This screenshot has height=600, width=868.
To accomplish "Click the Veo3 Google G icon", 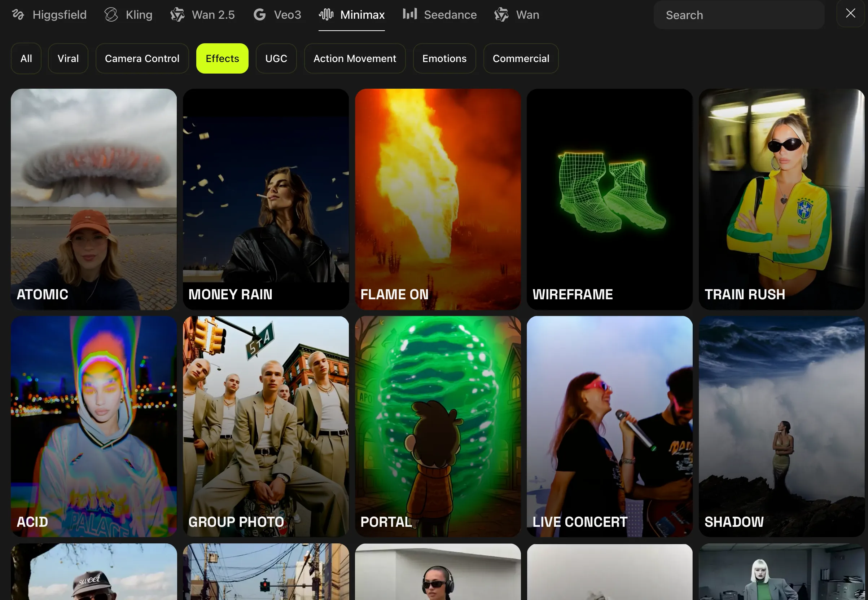I will point(259,15).
